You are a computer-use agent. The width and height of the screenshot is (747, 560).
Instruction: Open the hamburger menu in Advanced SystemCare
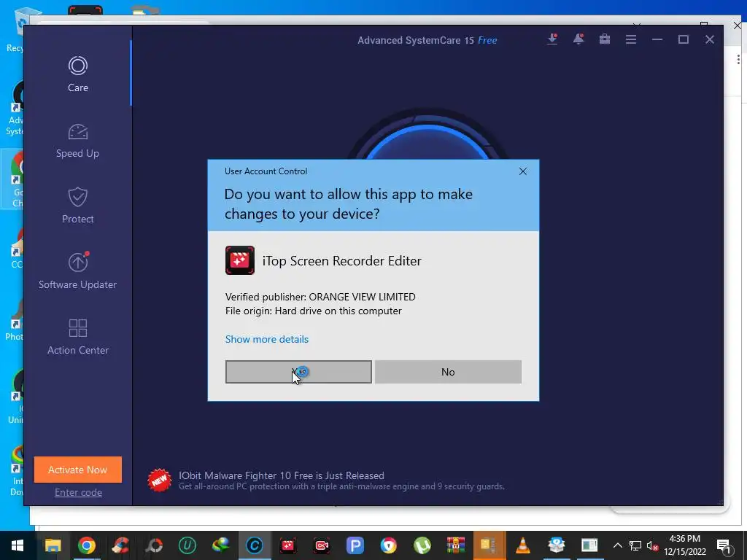(631, 39)
